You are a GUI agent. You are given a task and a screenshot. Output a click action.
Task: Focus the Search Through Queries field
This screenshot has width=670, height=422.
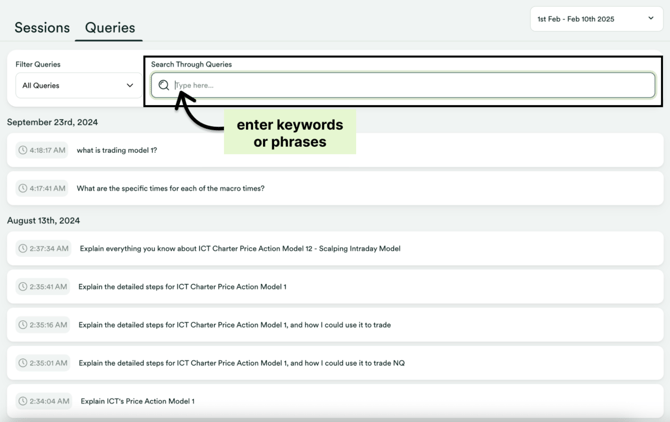click(x=403, y=85)
